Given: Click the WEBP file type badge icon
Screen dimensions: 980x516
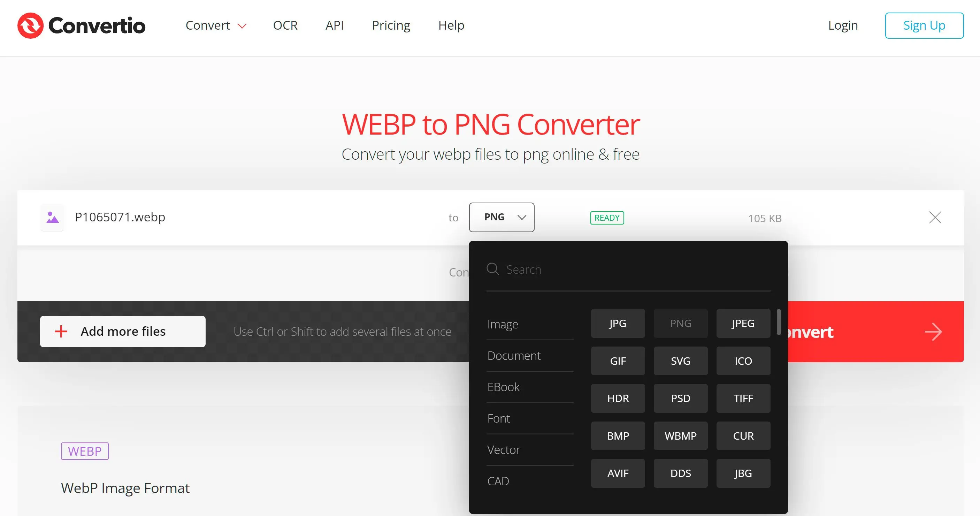Looking at the screenshot, I should [x=85, y=450].
